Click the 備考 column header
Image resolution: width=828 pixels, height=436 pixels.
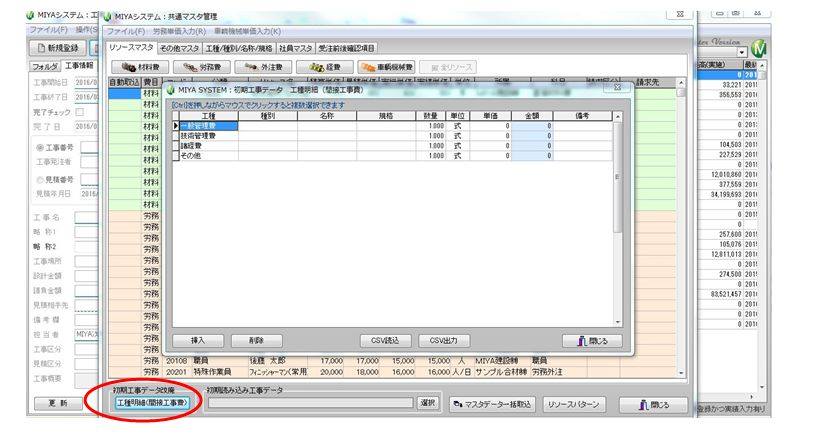[582, 116]
